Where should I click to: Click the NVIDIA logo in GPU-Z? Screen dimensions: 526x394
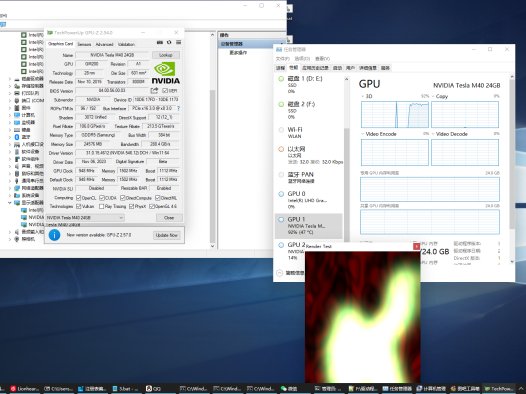(165, 73)
